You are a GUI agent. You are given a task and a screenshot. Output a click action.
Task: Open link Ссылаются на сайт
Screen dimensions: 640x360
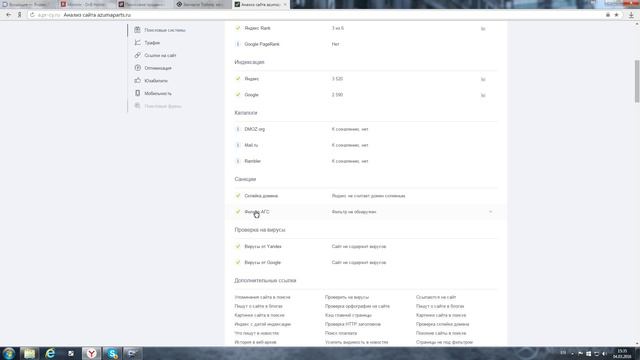436,297
